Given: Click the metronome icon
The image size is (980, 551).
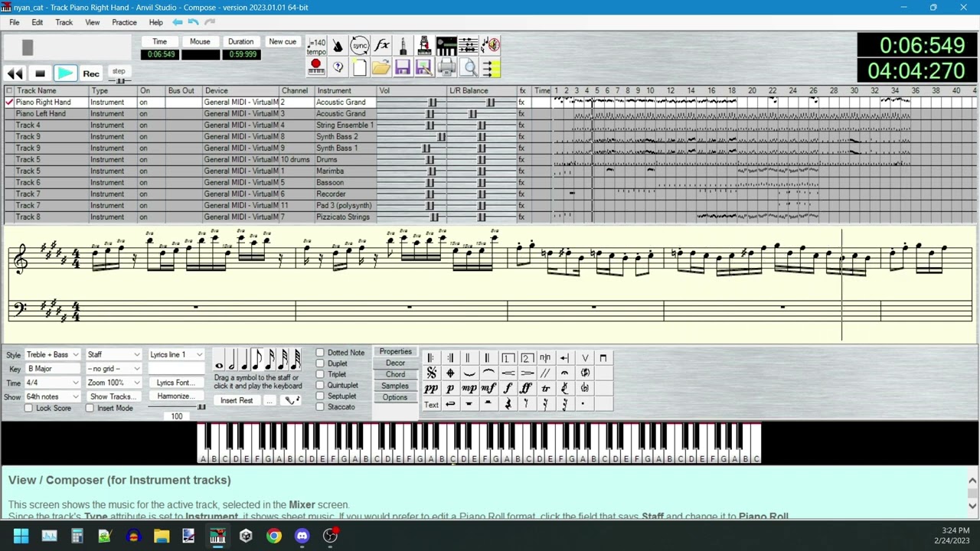Looking at the screenshot, I should click(338, 46).
